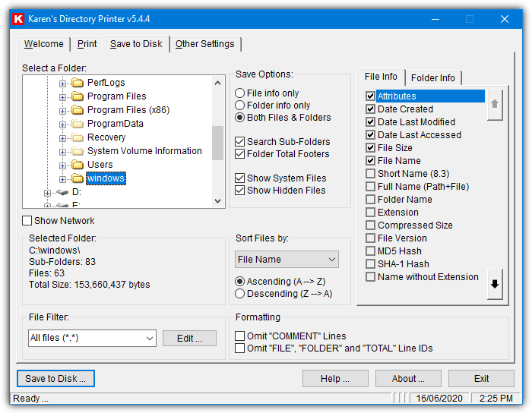Switch to the Folder Info tab

pyautogui.click(x=433, y=78)
